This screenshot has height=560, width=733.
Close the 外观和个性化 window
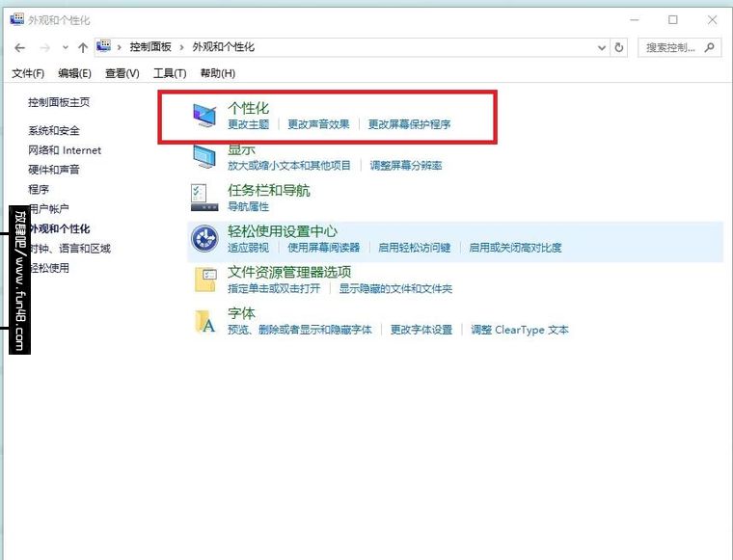pos(712,19)
